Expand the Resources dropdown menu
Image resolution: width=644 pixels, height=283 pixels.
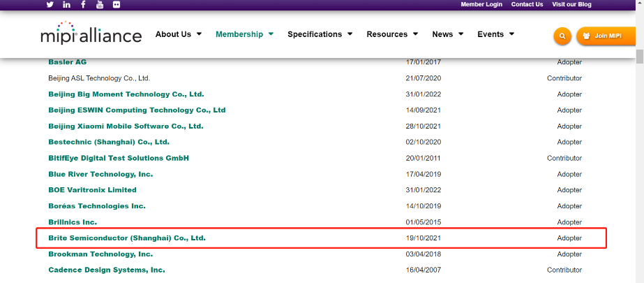coord(392,34)
